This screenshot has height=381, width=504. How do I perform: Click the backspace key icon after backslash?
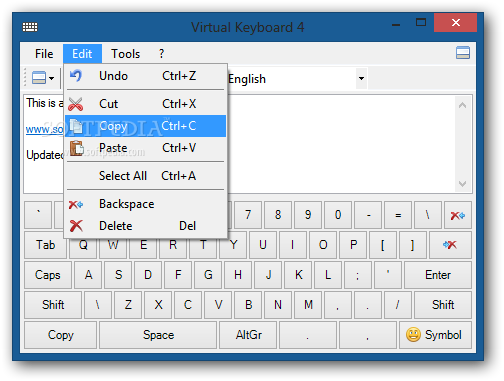pyautogui.click(x=458, y=215)
